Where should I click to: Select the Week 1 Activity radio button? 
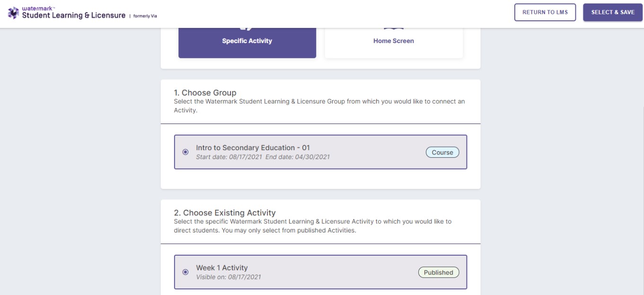185,272
